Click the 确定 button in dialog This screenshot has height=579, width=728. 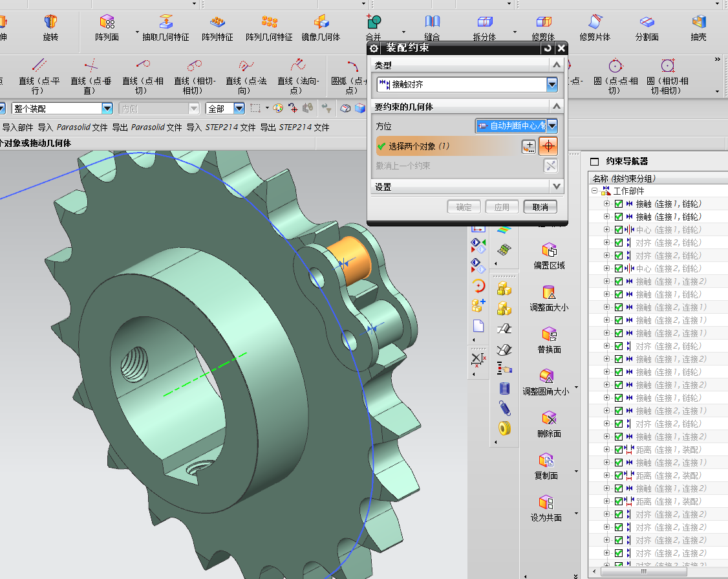pyautogui.click(x=464, y=207)
